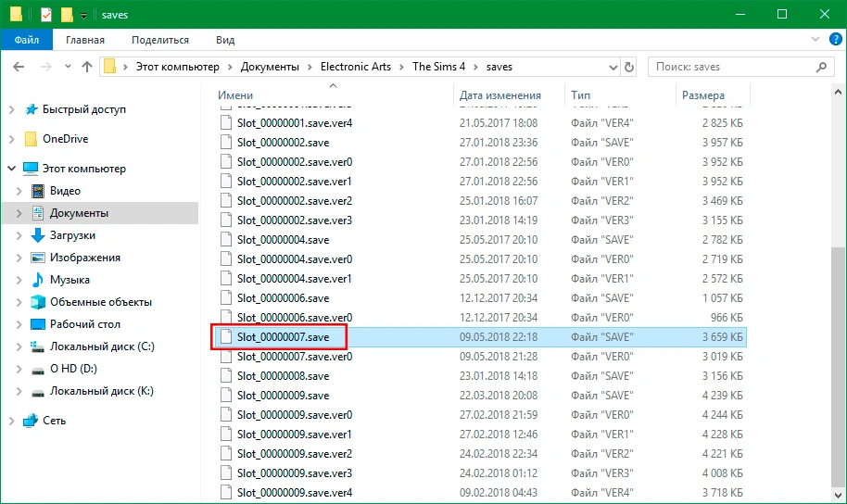847x504 pixels.
Task: Sort files by Дата изменения column
Action: pyautogui.click(x=500, y=95)
